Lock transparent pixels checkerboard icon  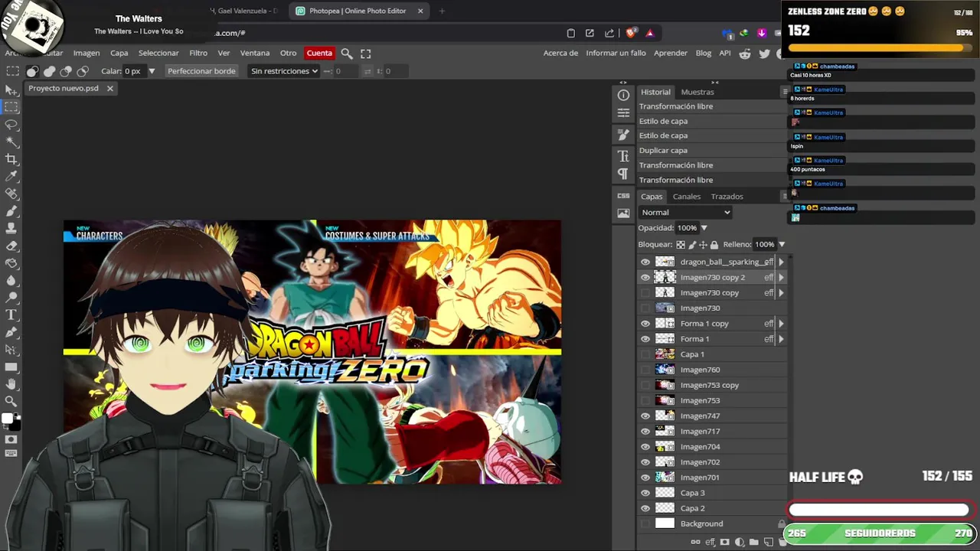[x=681, y=245]
